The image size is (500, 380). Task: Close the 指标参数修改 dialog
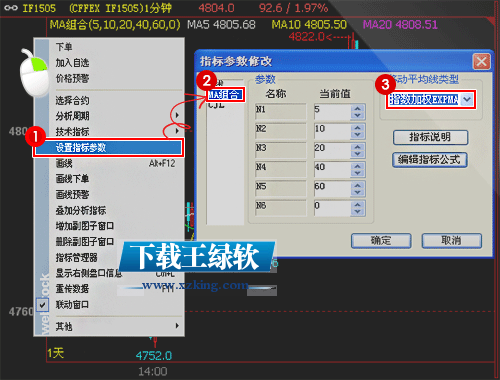coord(481,62)
